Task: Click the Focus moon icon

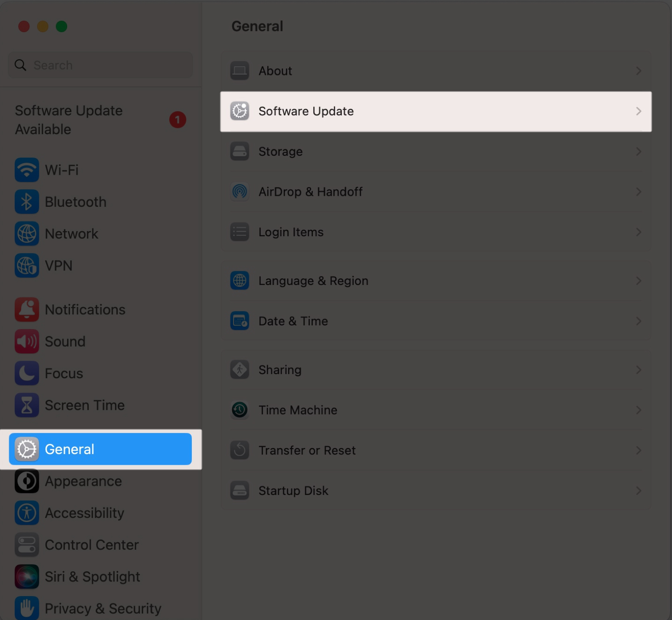Action: (x=27, y=373)
